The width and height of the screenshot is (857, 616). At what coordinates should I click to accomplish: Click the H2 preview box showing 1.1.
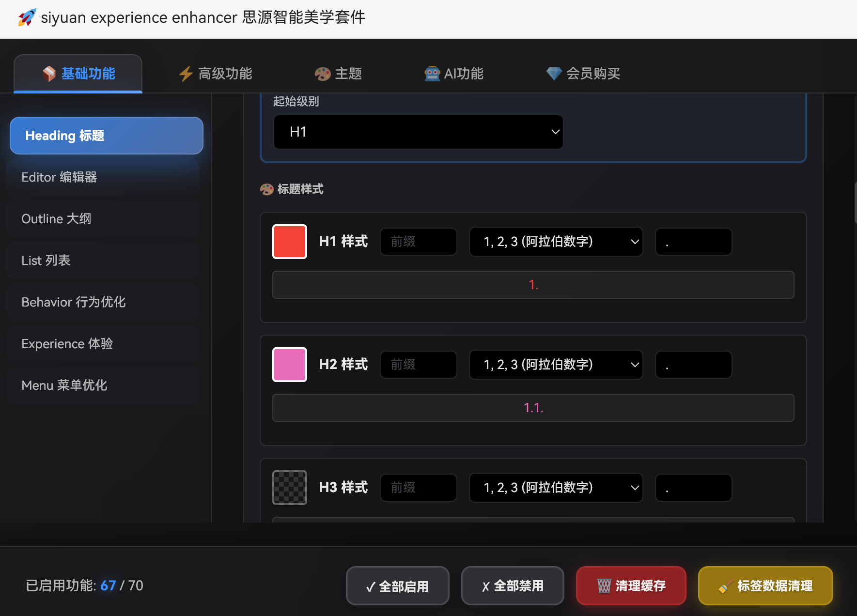(x=533, y=408)
